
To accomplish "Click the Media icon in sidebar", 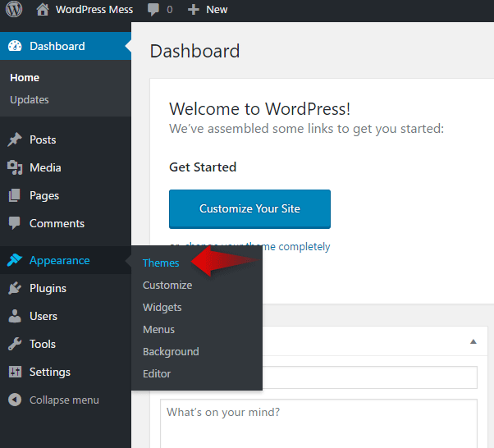I will click(15, 168).
